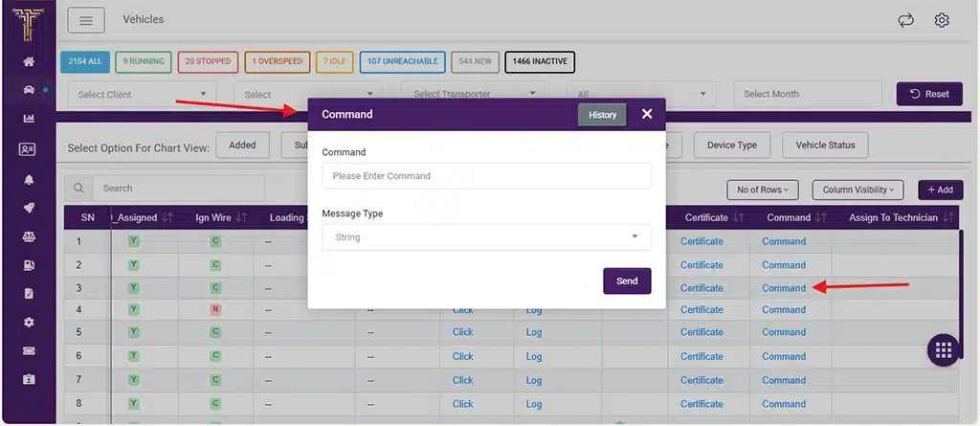The width and height of the screenshot is (980, 426).
Task: Sort by the Ign Wire column arrows
Action: coord(242,217)
